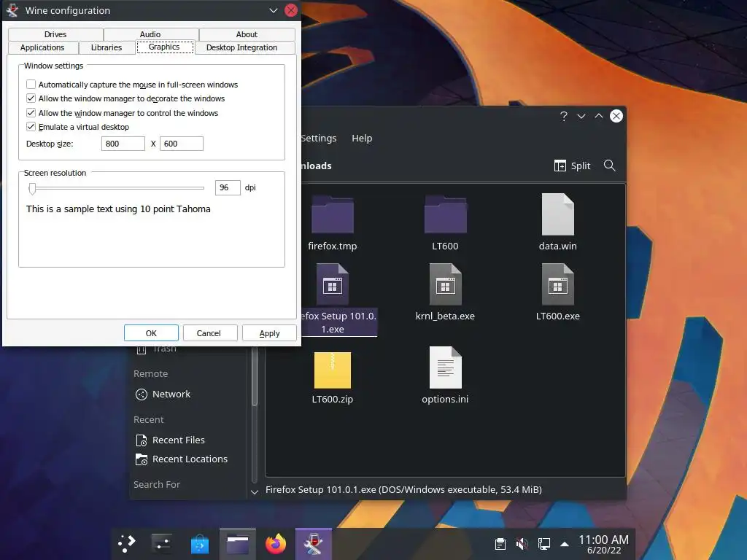Switch to the Audio tab

click(x=150, y=34)
